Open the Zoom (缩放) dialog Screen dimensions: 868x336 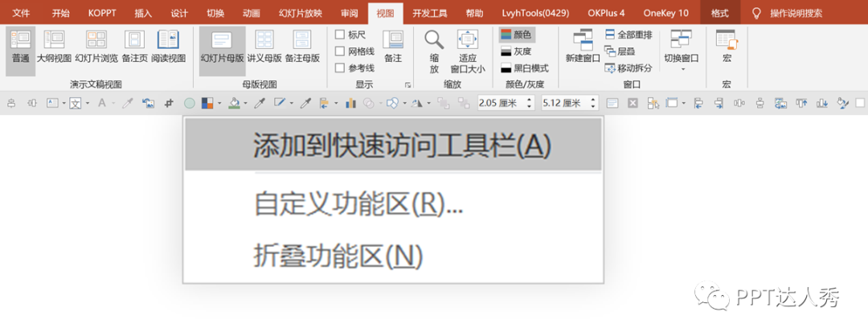coord(434,51)
